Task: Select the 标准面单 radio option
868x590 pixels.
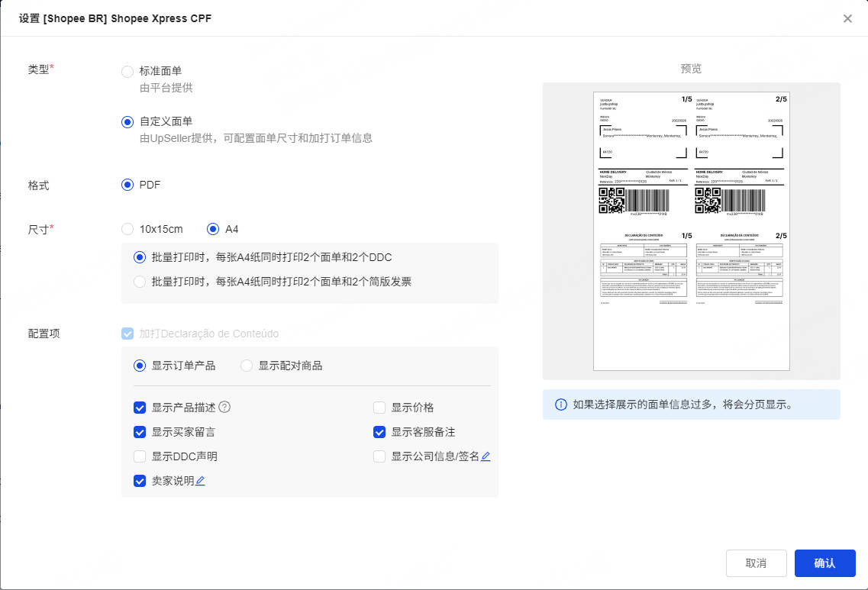Action: coord(127,72)
